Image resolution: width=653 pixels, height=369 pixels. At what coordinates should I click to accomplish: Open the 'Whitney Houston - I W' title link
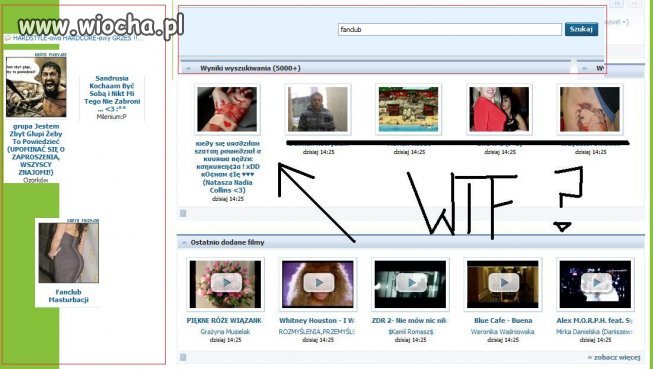tap(317, 321)
